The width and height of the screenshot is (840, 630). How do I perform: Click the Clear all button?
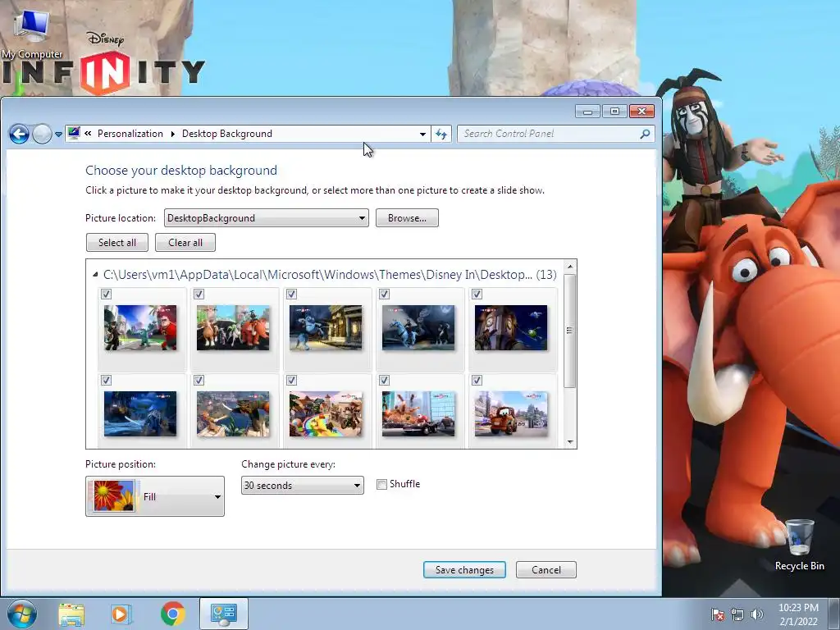(185, 243)
